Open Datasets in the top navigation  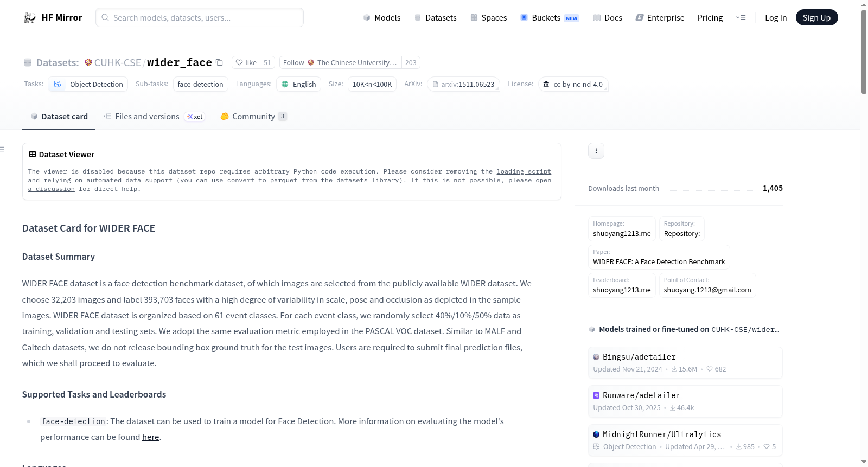coord(436,18)
